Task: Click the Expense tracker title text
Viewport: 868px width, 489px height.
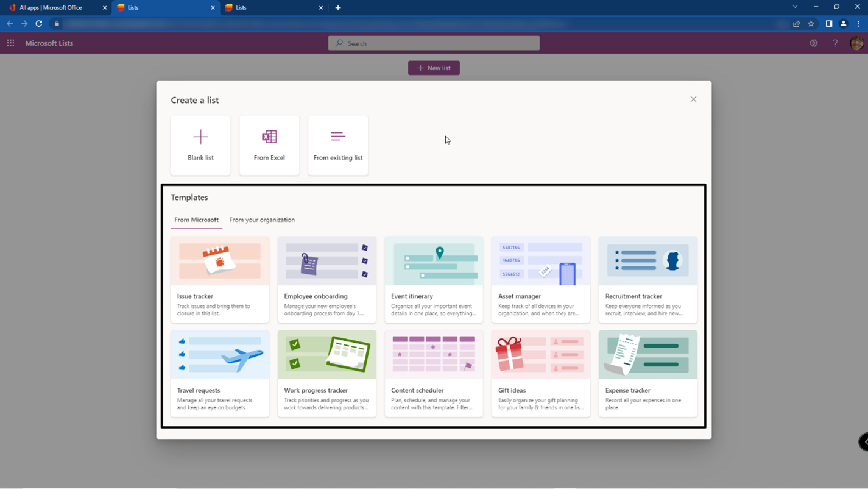Action: click(x=627, y=390)
